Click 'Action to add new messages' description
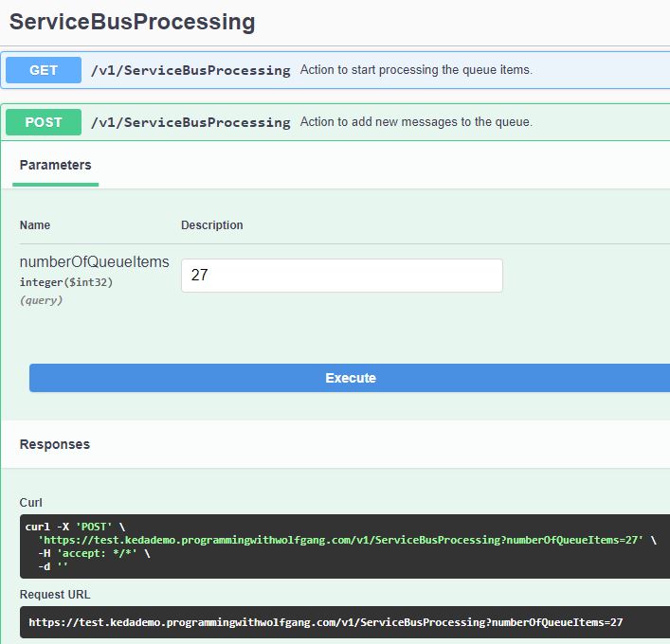This screenshot has width=670, height=644. (416, 122)
